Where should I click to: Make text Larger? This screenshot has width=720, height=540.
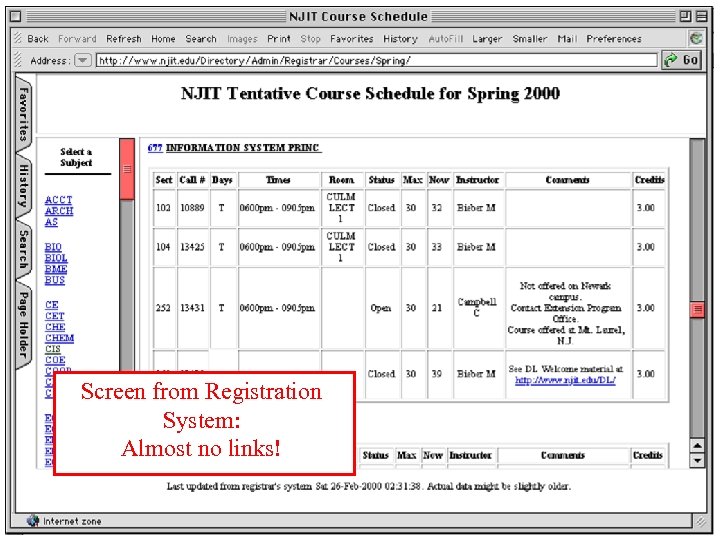pos(487,39)
